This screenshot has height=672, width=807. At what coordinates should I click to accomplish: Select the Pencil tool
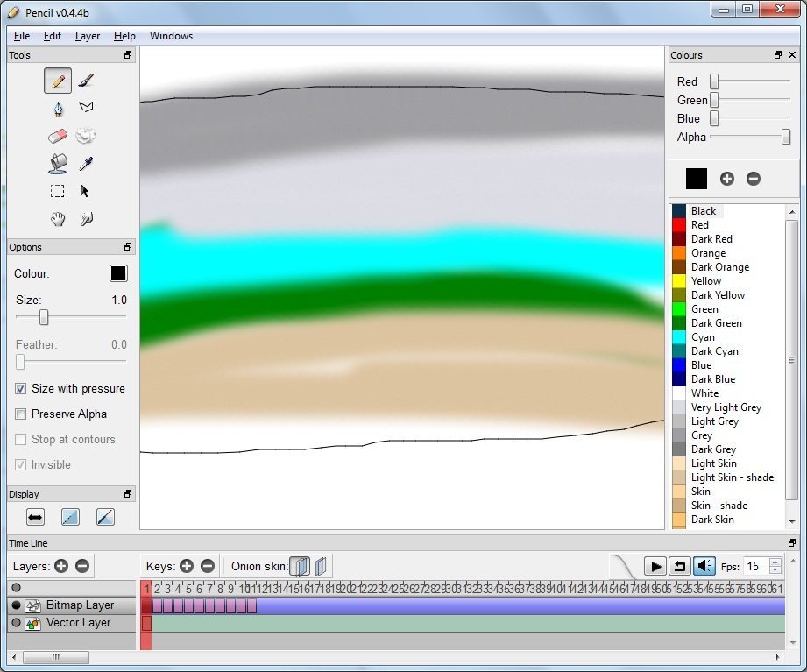(x=58, y=81)
